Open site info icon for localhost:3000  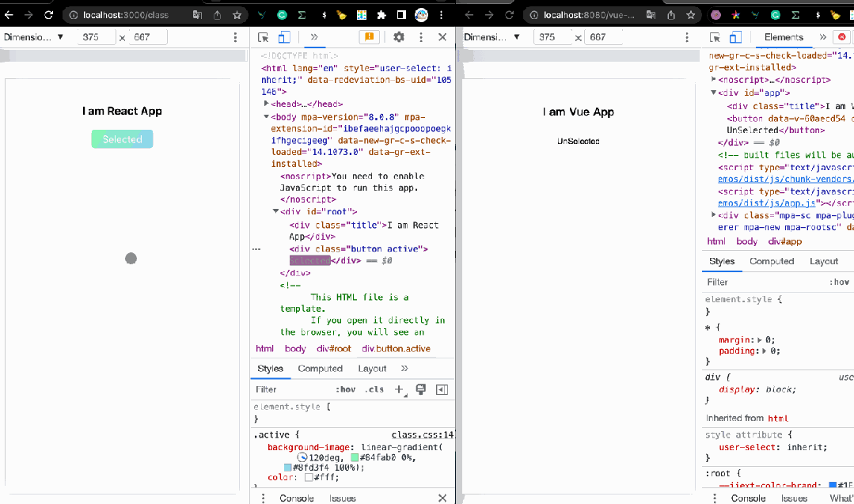[x=74, y=15]
